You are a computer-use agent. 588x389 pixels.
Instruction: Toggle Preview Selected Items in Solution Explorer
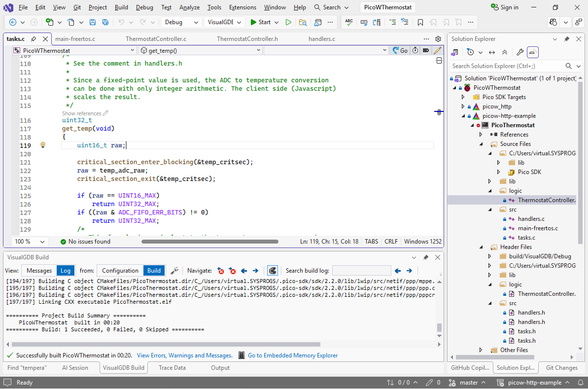[533, 52]
